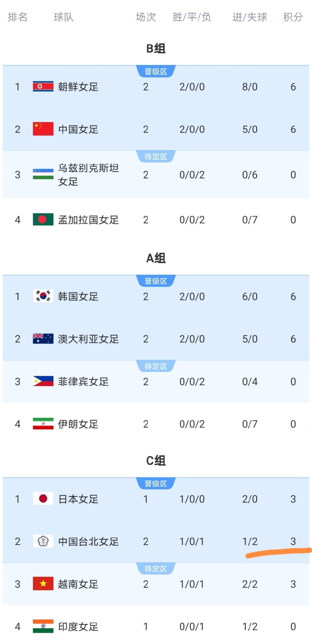Click the 待定区 badge in C组
This screenshot has height=644, width=312.
click(x=156, y=569)
